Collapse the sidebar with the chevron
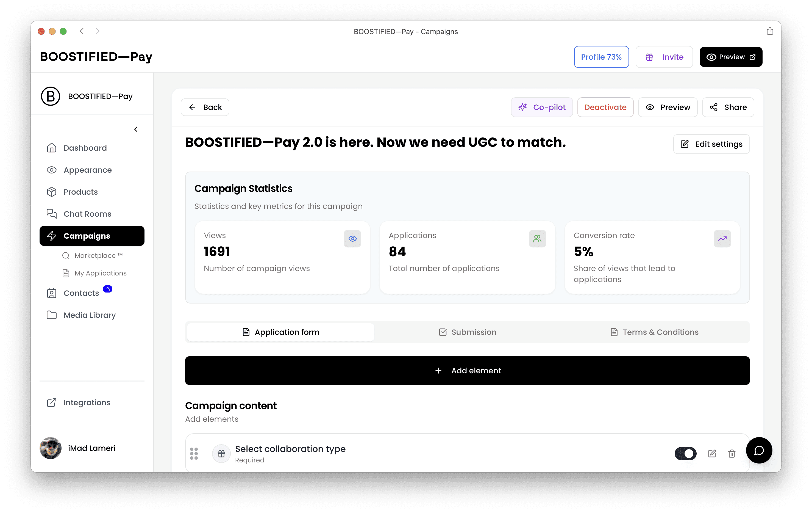Viewport: 812px width, 513px height. (136, 129)
